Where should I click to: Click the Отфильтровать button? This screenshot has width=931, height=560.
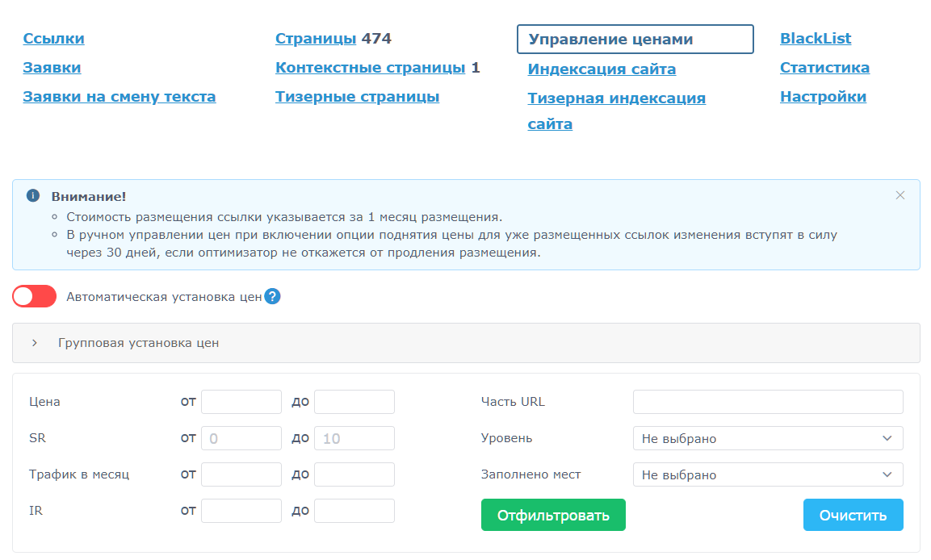click(553, 515)
